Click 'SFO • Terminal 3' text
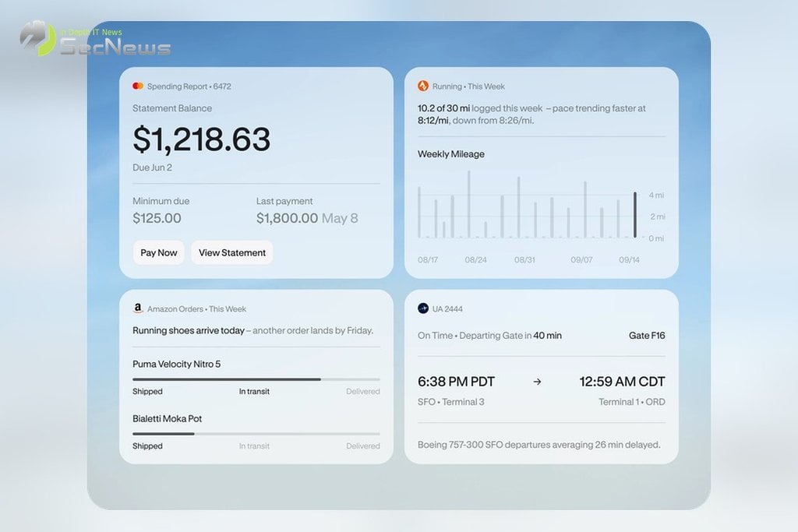 coord(451,402)
